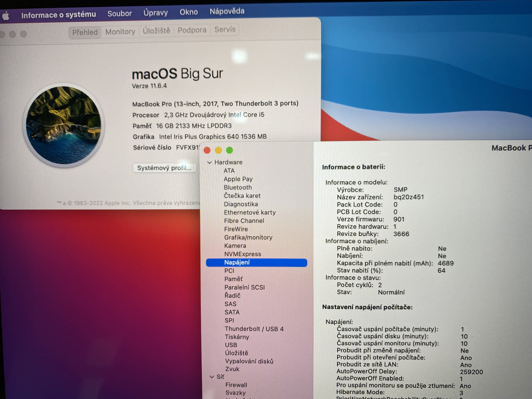Screen dimensions: 532x399
Task: Open the Okno menu
Action: click(189, 12)
